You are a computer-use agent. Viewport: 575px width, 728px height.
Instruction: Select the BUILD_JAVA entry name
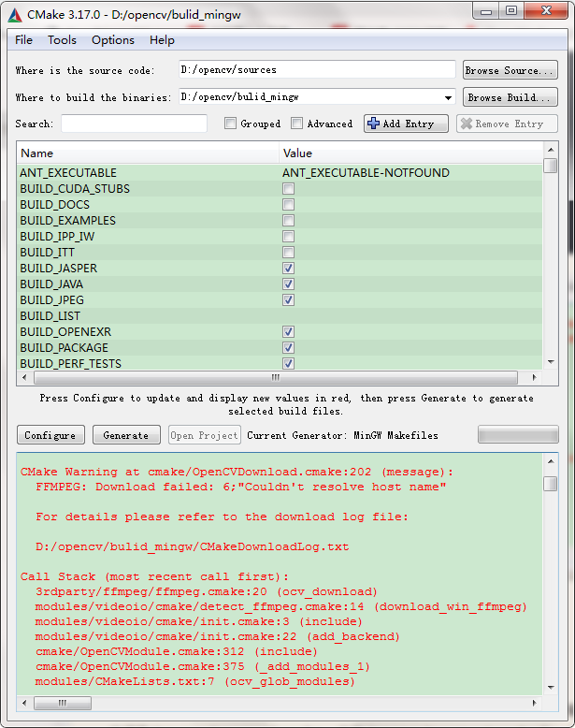pyautogui.click(x=51, y=284)
